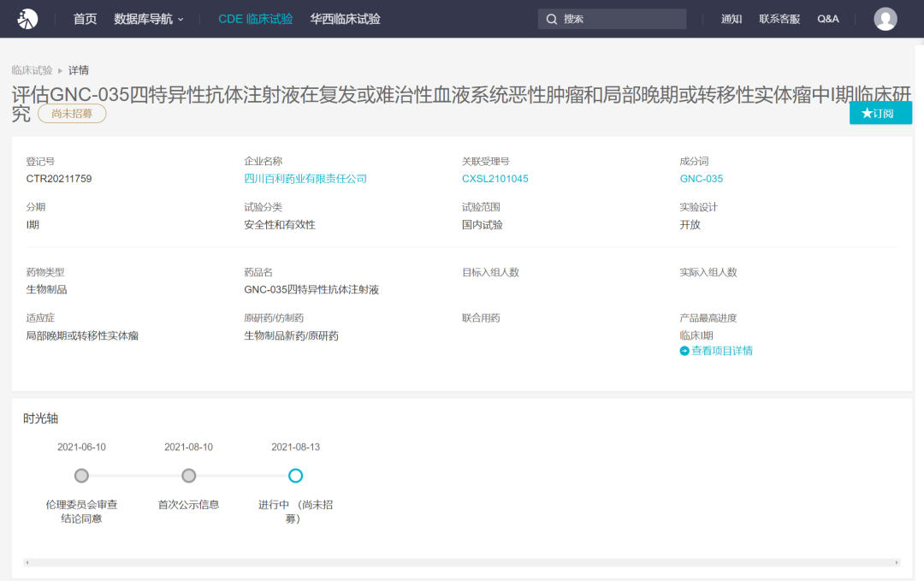Image resolution: width=924 pixels, height=581 pixels.
Task: Focus the 搜索 search field
Action: coord(613,19)
